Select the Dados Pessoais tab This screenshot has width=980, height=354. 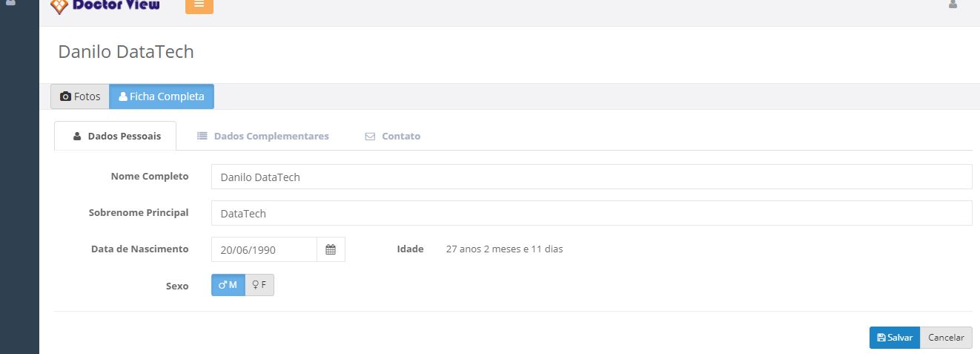pos(116,137)
